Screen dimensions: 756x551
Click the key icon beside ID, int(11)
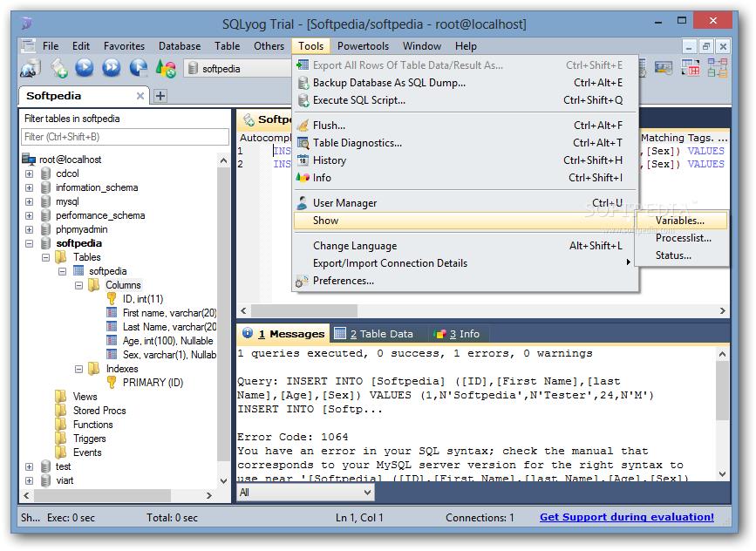click(x=112, y=299)
